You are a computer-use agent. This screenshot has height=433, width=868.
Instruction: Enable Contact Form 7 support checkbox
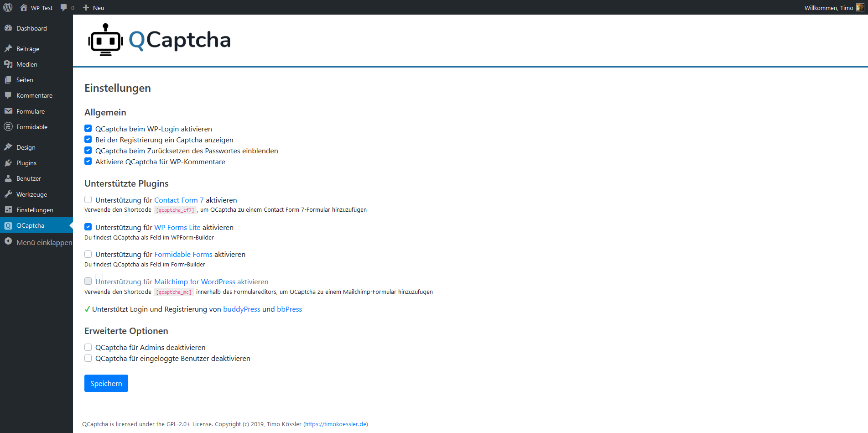pyautogui.click(x=88, y=200)
